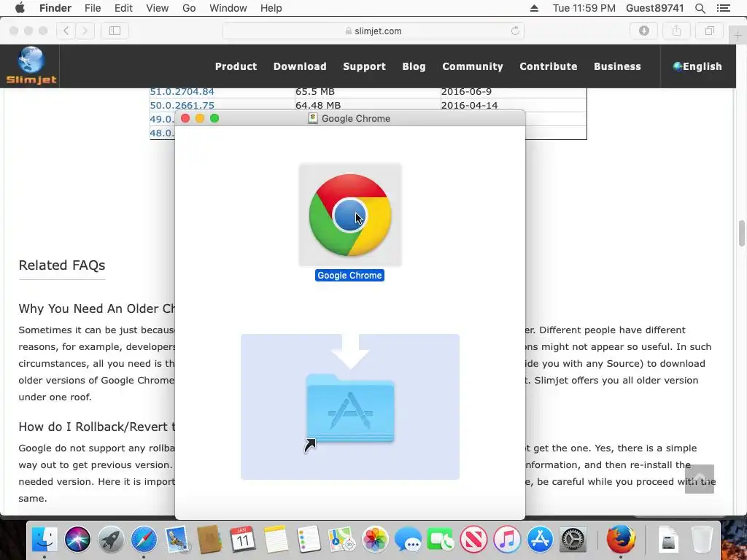Open Safari compass icon in dock
747x560 pixels.
tap(144, 540)
